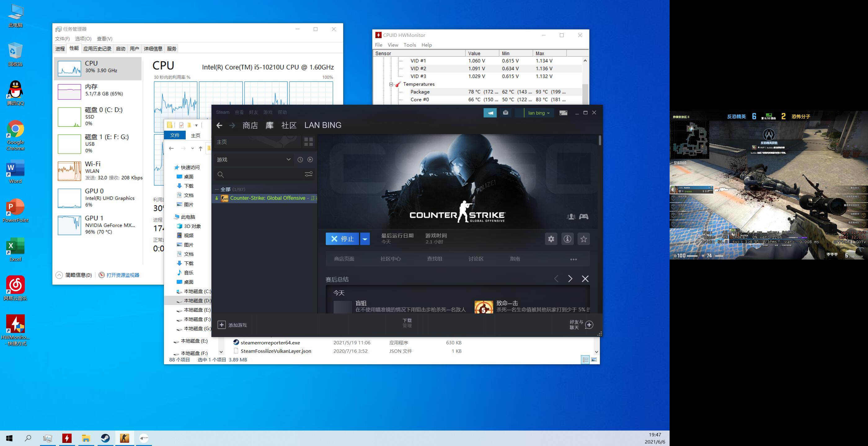Expand the stop button dropdown arrow
This screenshot has height=446, width=868.
point(365,239)
